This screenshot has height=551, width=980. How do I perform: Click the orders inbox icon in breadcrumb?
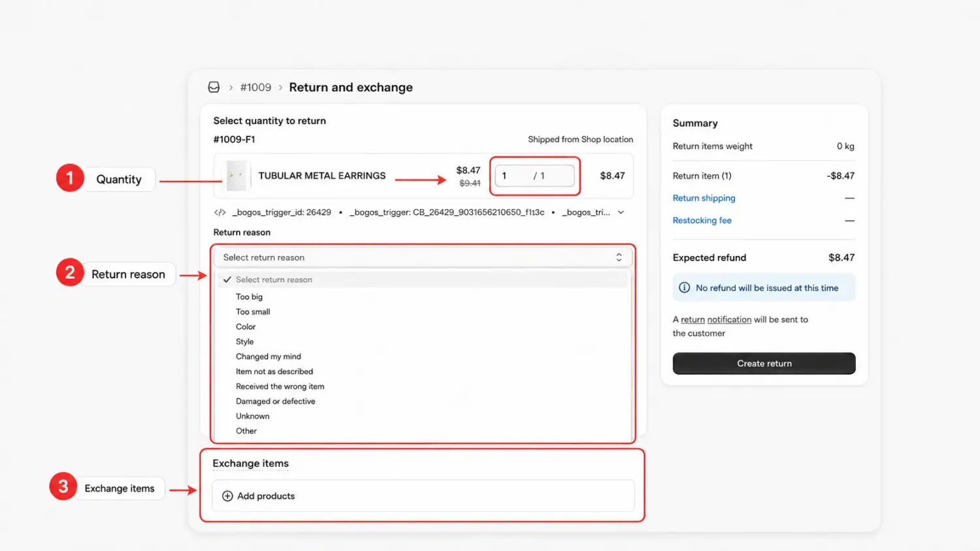(x=214, y=87)
